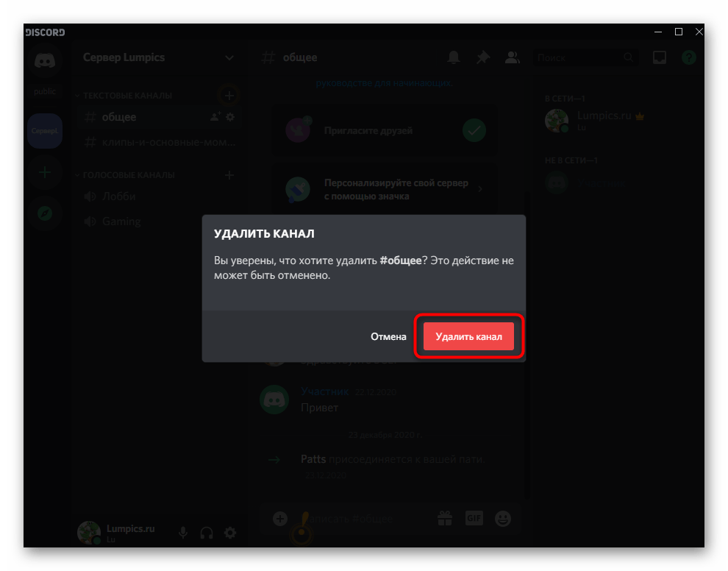
Task: Open notification bell settings
Action: coord(454,57)
